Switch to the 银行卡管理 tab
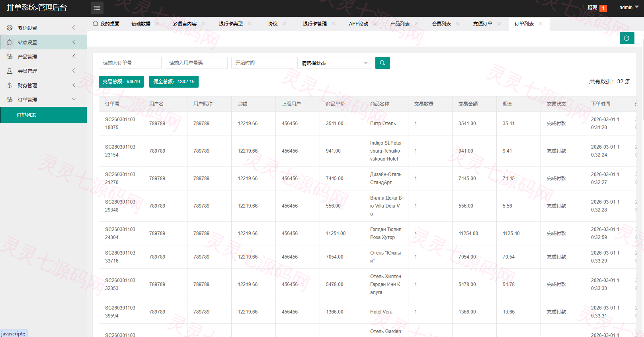 (x=315, y=24)
